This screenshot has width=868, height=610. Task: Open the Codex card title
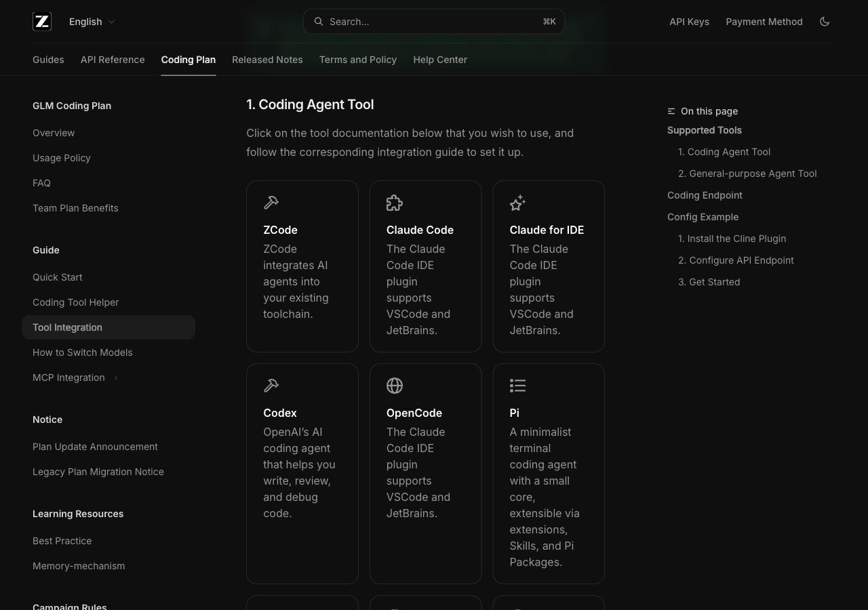pyautogui.click(x=280, y=413)
